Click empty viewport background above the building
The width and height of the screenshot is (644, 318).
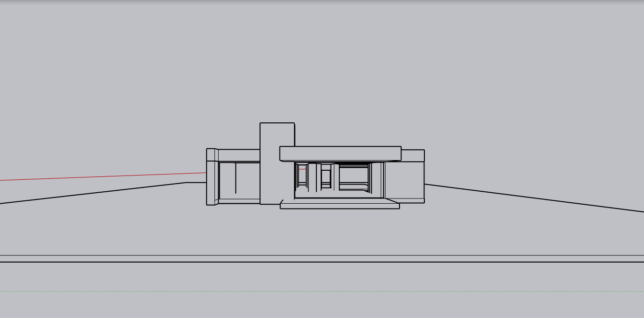tap(322, 62)
